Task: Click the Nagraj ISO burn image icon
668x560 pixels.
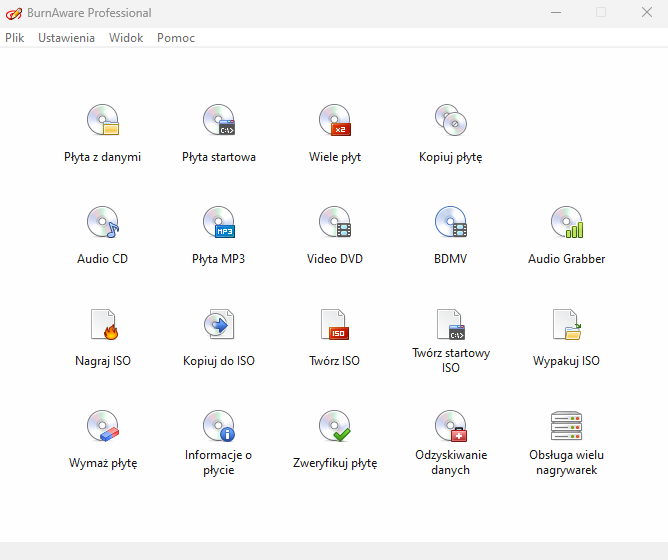Action: pos(104,324)
